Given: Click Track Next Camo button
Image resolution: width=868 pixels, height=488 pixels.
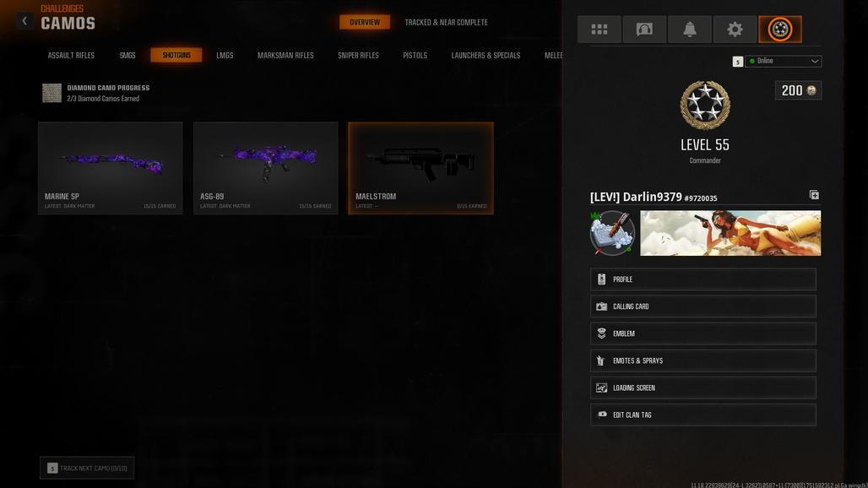Looking at the screenshot, I should (87, 468).
